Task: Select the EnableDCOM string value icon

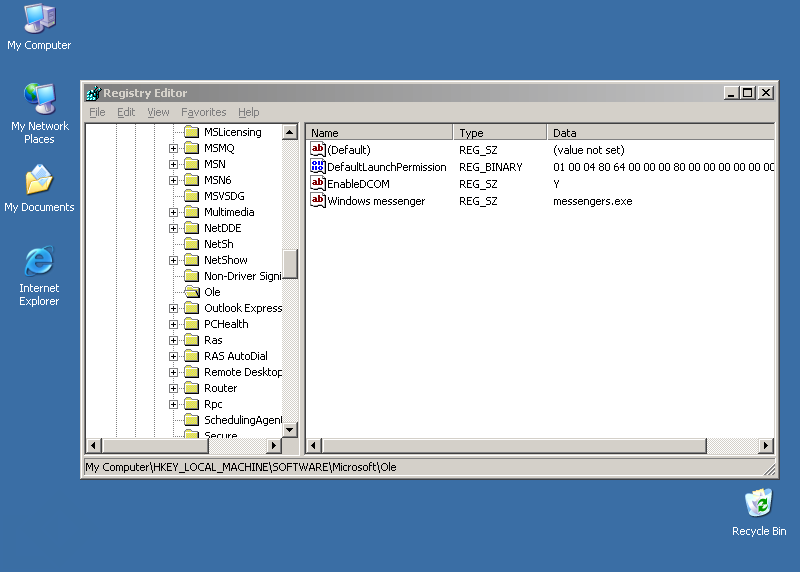Action: (x=317, y=183)
